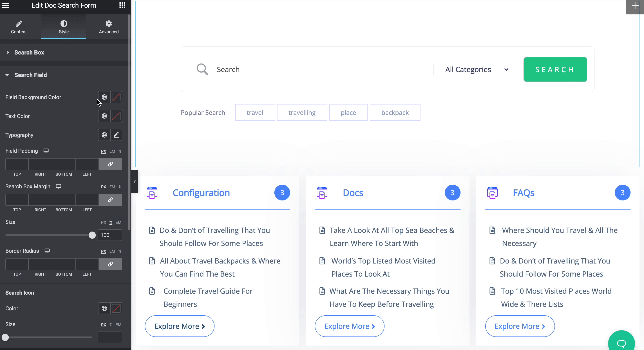Click the green SEARCH button
Image resolution: width=644 pixels, height=350 pixels.
(x=555, y=70)
